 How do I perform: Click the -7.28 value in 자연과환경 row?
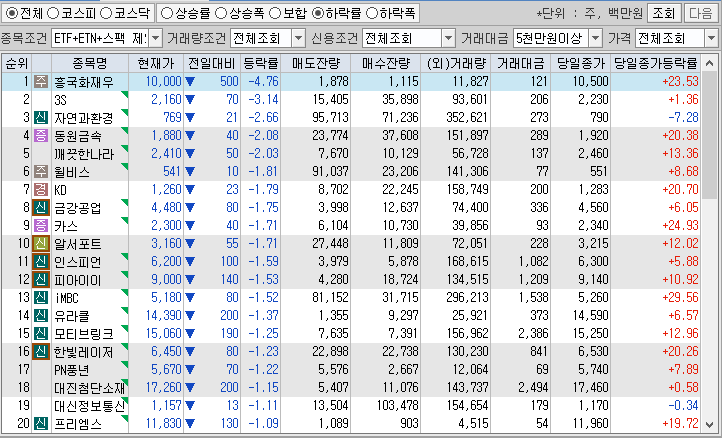click(683, 118)
